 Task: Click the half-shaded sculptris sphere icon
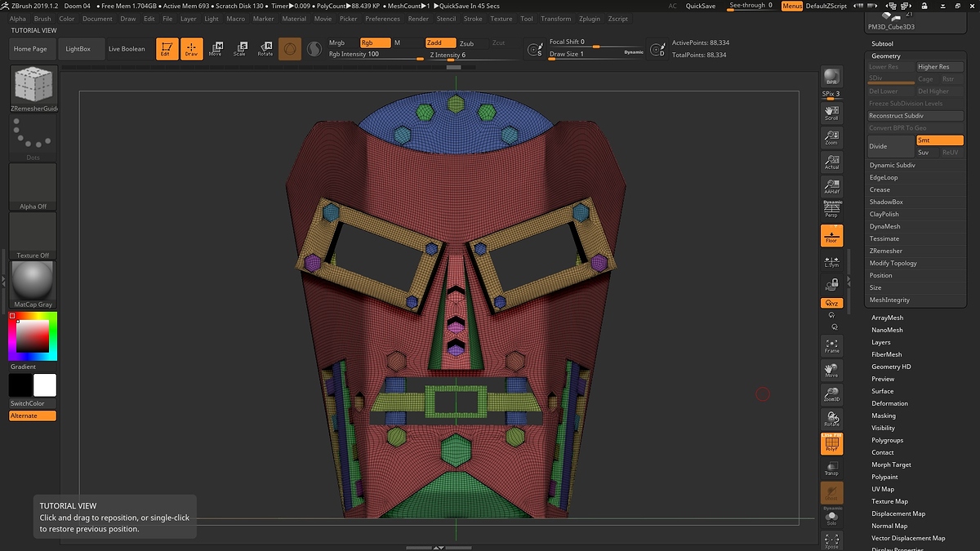(314, 49)
